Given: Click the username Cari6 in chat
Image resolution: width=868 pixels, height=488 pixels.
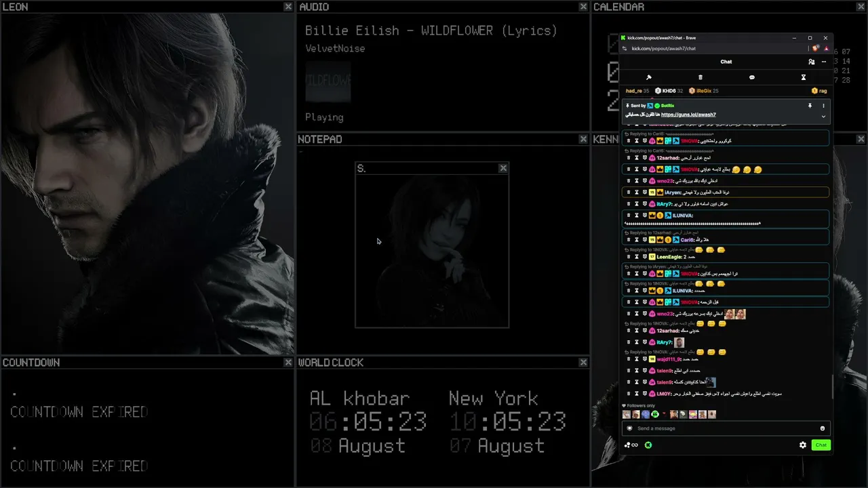Looking at the screenshot, I should (x=687, y=240).
